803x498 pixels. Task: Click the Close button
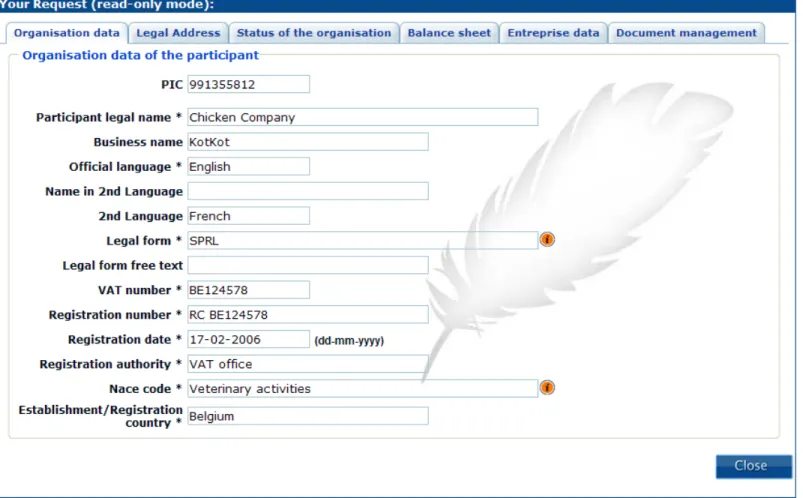(x=753, y=466)
